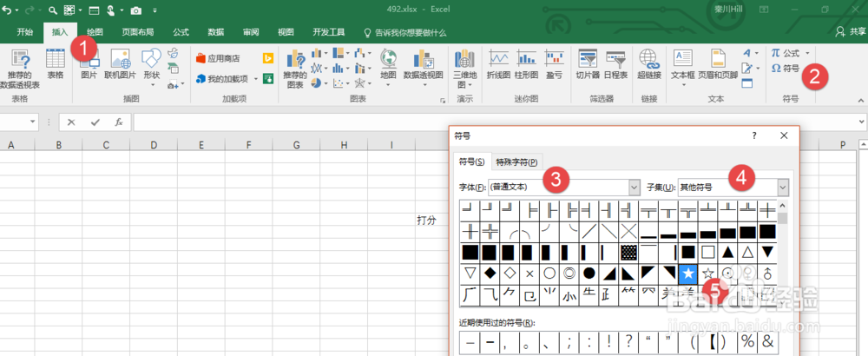Click the Symbol (符号) Omega button
868x356 pixels.
[x=786, y=68]
